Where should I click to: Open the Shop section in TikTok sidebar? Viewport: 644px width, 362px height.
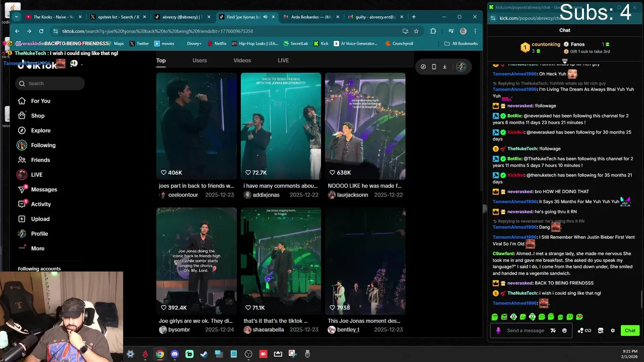point(31,116)
